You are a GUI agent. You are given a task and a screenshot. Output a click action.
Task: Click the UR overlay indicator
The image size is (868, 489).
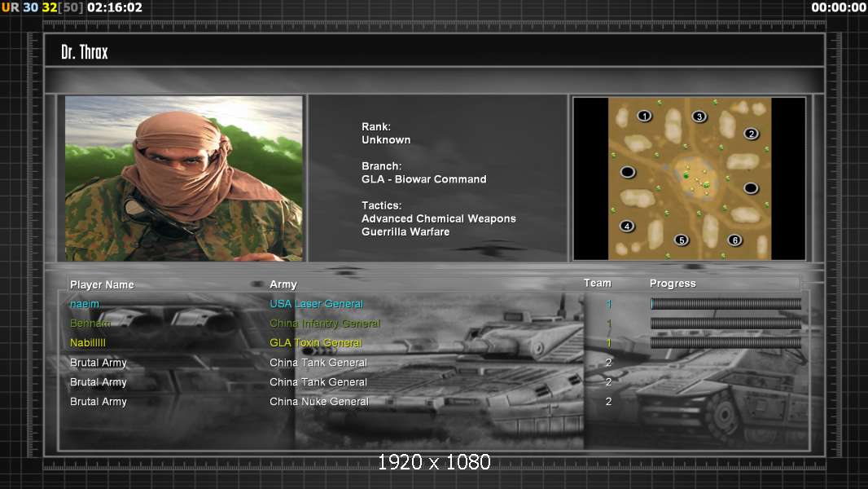10,7
